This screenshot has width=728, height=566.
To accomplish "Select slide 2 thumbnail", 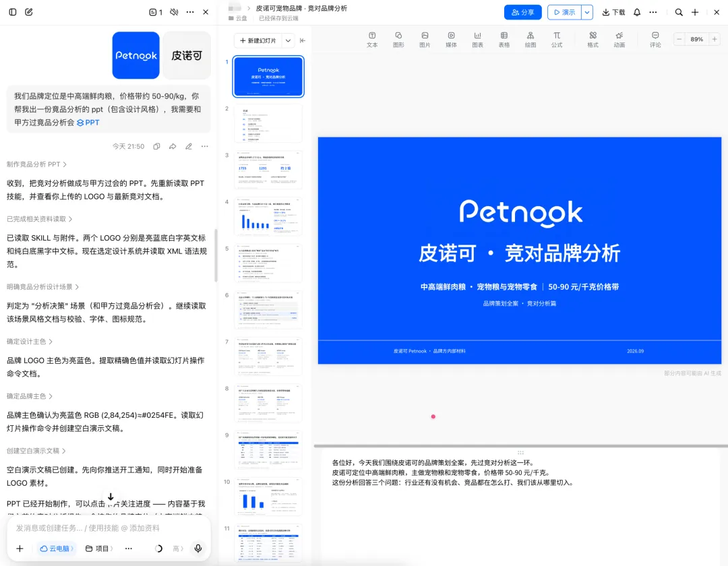I will tap(268, 123).
